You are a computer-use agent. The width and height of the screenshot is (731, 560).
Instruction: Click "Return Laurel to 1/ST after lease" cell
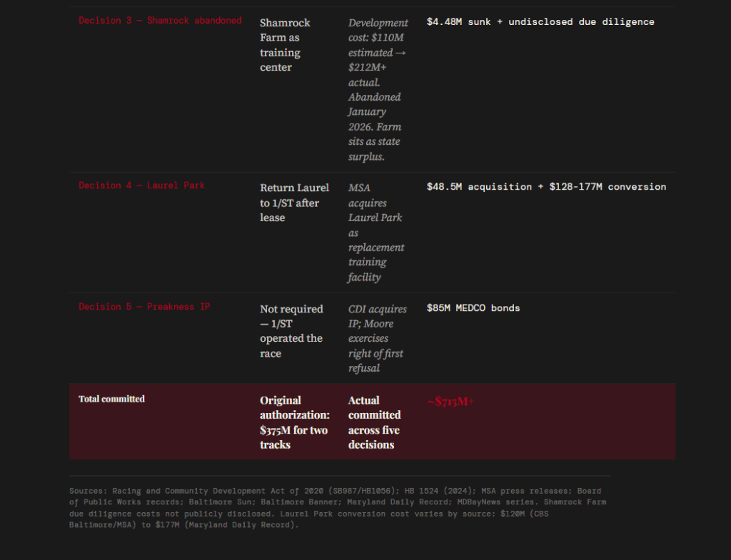click(294, 203)
